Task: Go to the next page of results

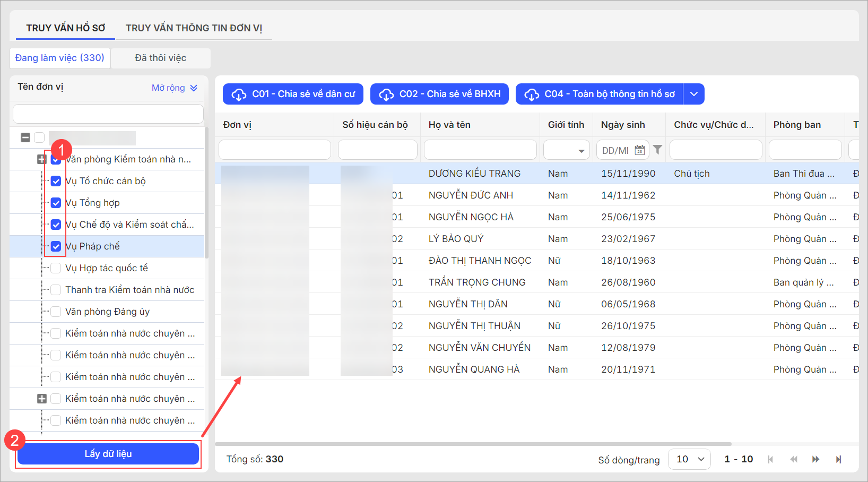Action: click(x=815, y=459)
